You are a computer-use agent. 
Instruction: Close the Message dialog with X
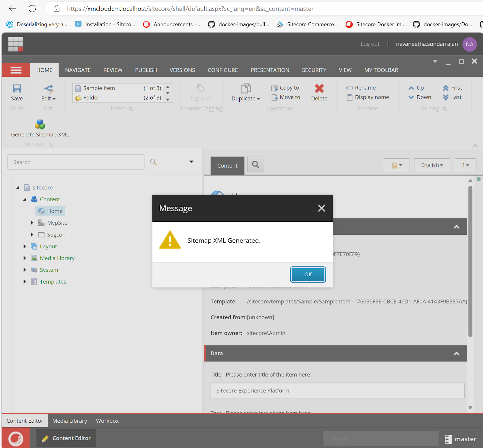click(x=321, y=208)
